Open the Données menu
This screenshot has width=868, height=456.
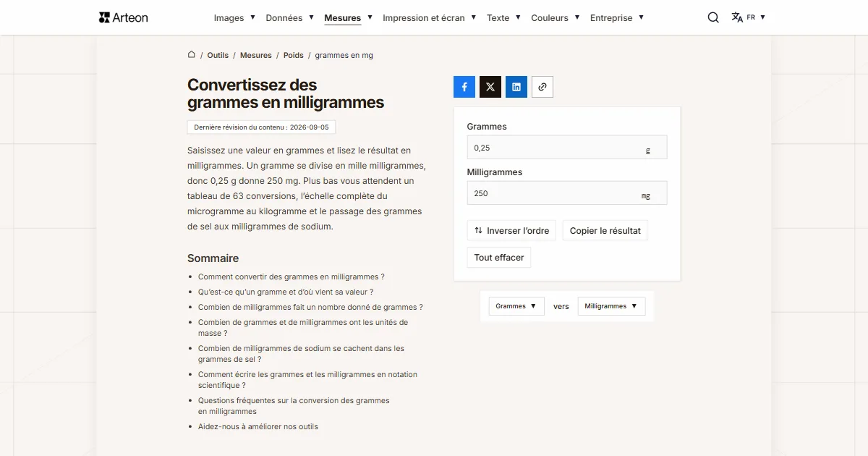(x=289, y=18)
